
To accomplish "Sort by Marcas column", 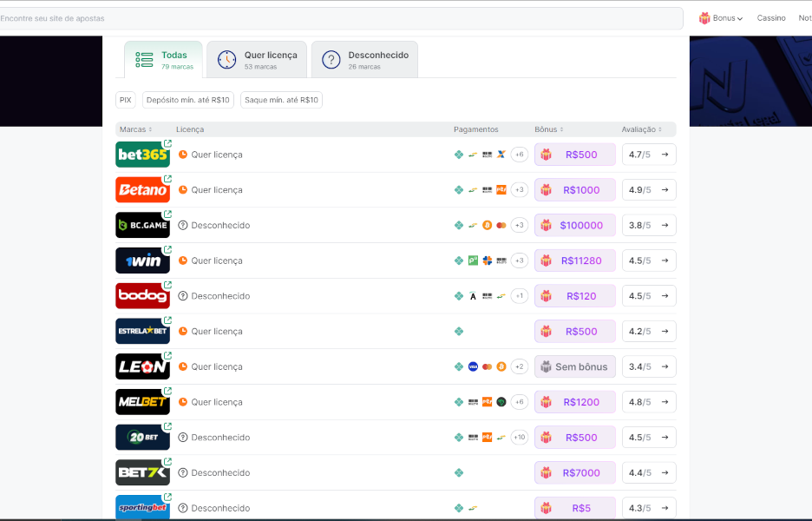I will click(135, 129).
